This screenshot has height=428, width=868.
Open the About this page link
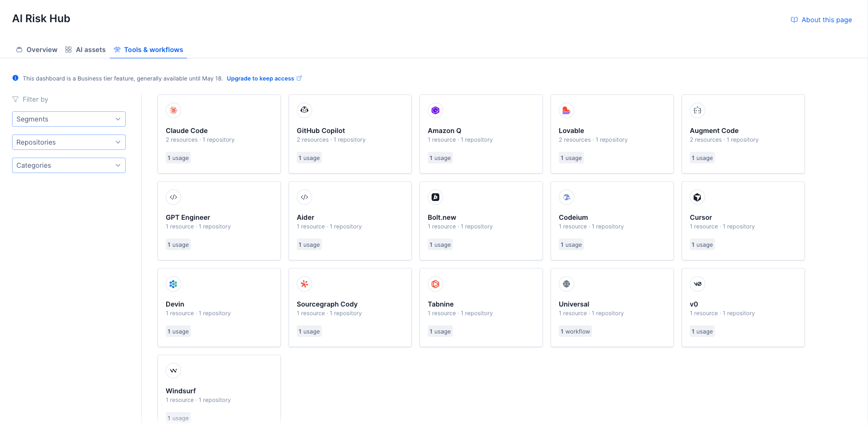tap(821, 20)
